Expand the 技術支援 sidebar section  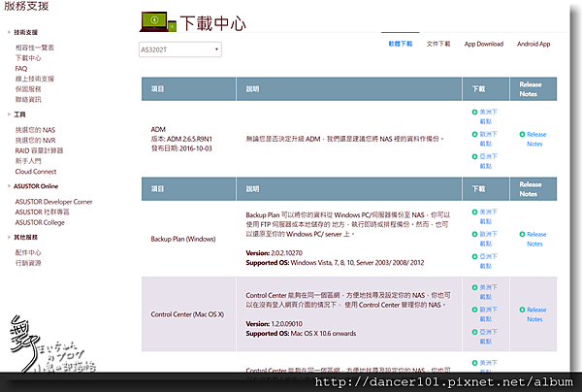tap(23, 32)
